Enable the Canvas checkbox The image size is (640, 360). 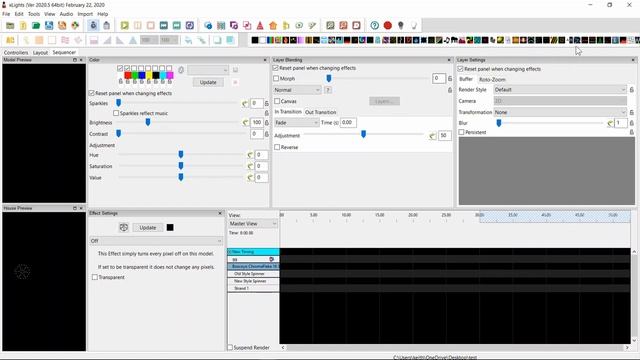coord(277,101)
